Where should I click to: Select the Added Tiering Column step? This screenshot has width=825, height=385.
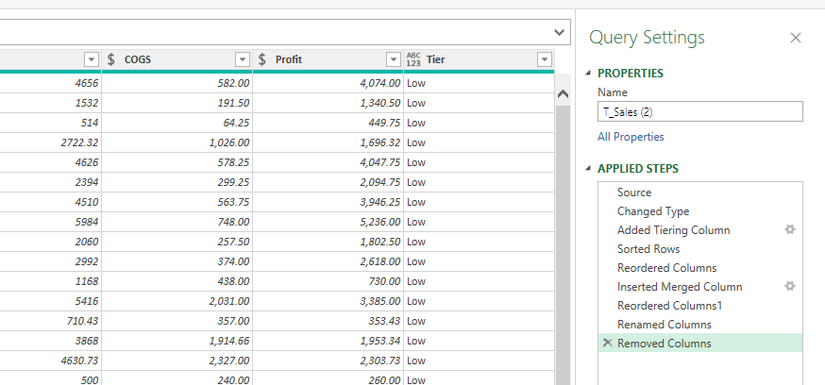700,230
